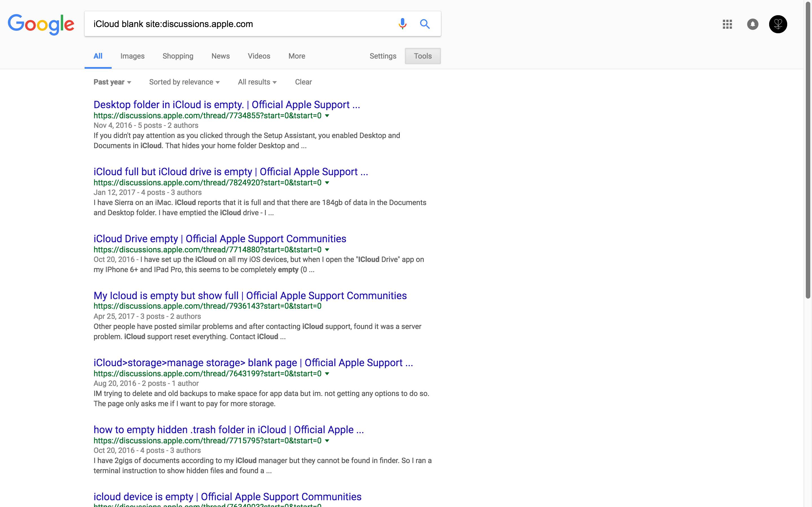
Task: Click the microphone voice search icon
Action: [x=402, y=24]
